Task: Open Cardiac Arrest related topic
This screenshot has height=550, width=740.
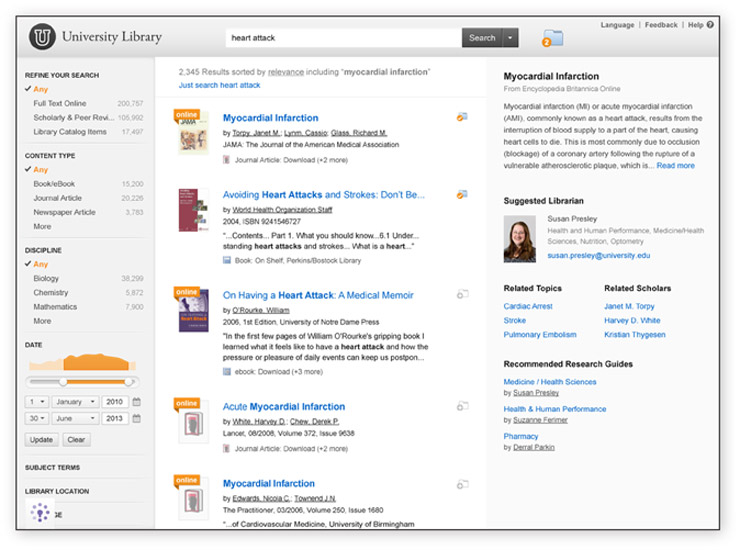Action: coord(528,306)
